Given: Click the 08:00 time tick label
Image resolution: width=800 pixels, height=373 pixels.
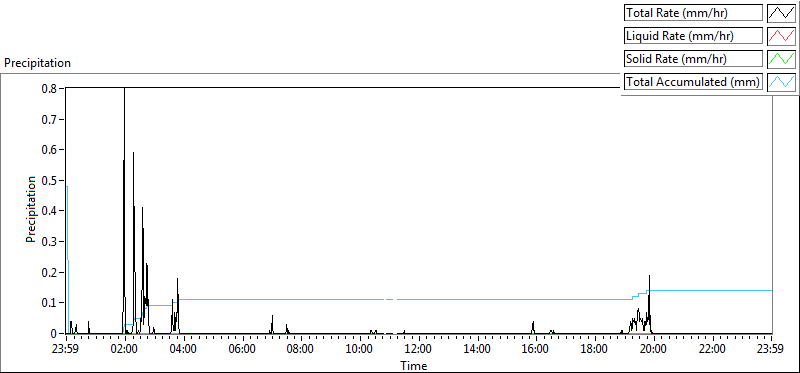Looking at the screenshot, I should pos(301,350).
